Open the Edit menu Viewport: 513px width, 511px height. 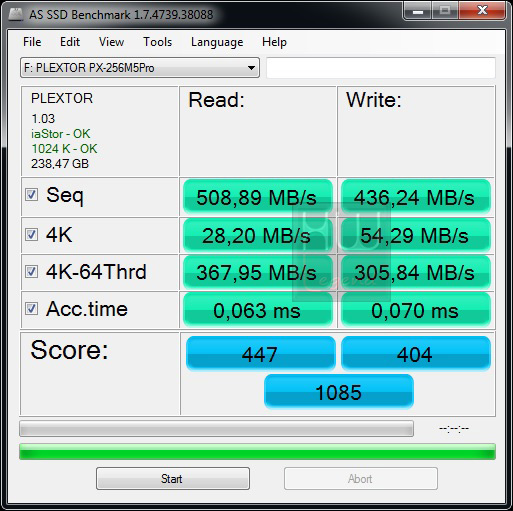click(x=70, y=42)
